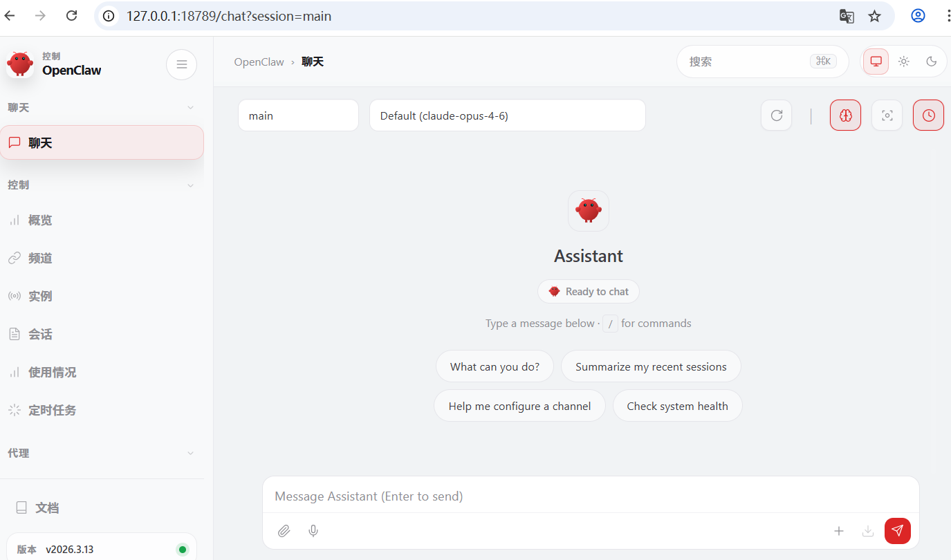Click the refresh chat icon button

pyautogui.click(x=777, y=115)
